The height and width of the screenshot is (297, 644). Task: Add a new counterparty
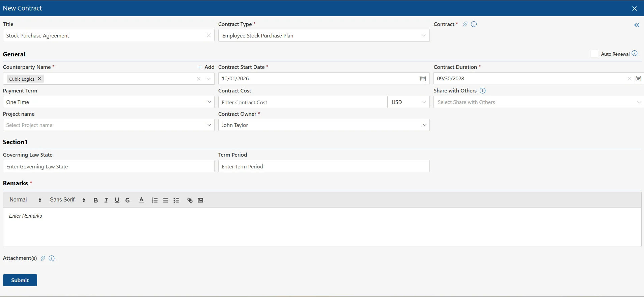pyautogui.click(x=206, y=67)
